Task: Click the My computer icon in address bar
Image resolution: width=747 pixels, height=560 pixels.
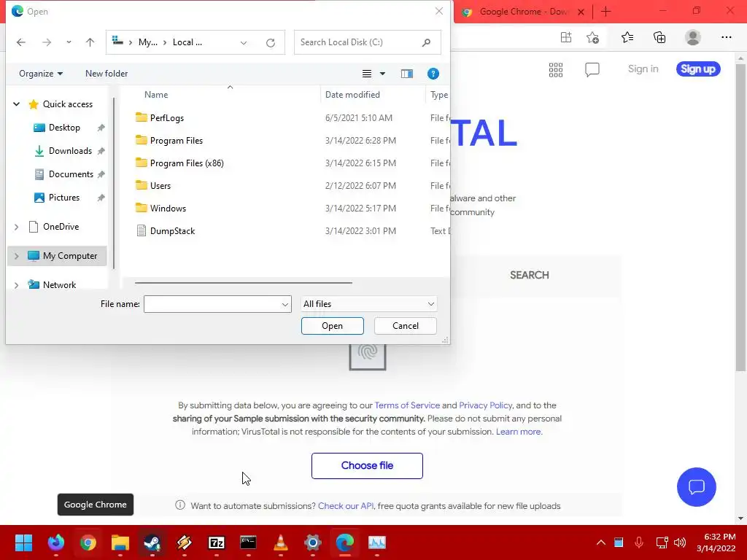Action: tap(117, 42)
